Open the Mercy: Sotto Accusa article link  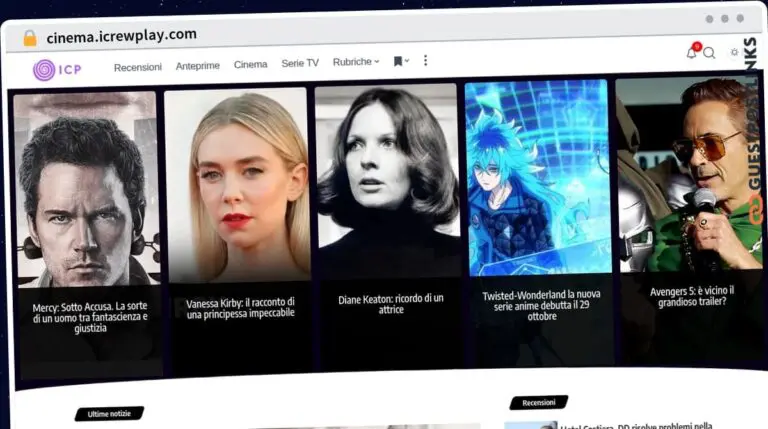89,316
